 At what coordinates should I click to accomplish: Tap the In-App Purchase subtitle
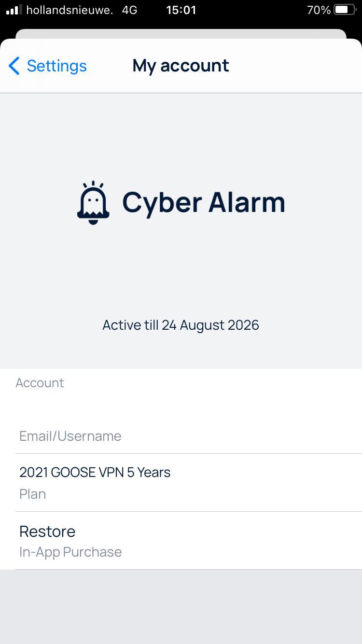[x=70, y=552]
